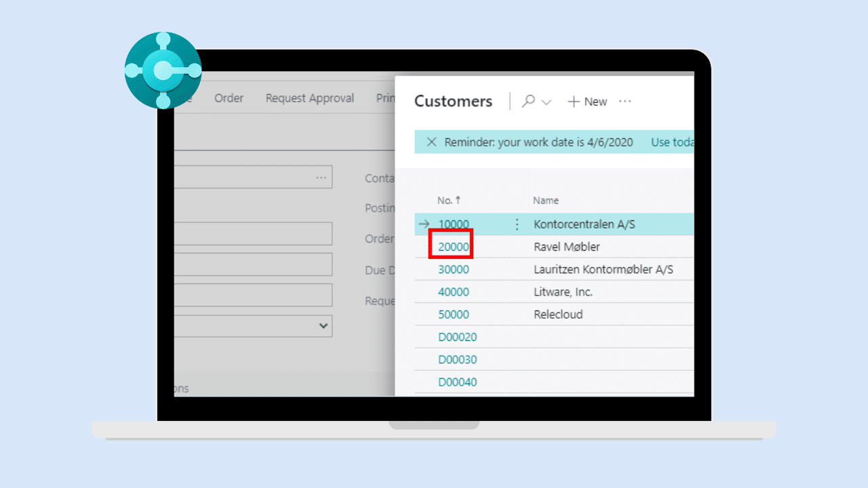Click the Name column header

546,200
